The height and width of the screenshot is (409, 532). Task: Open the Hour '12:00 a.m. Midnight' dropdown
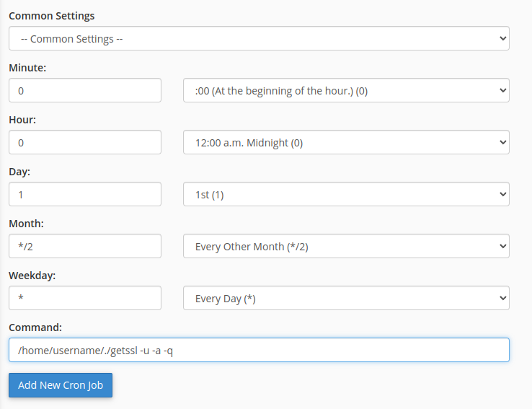coord(346,142)
